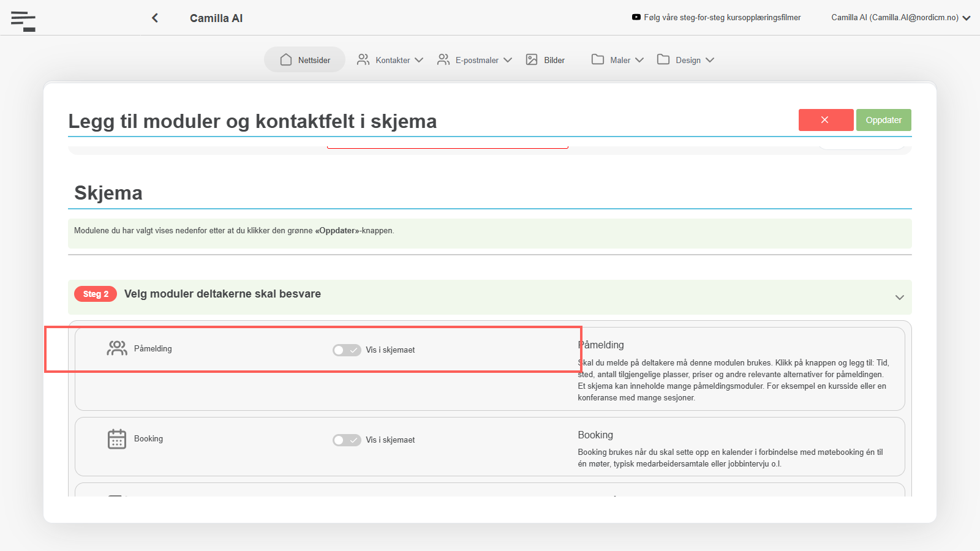The width and height of the screenshot is (980, 551).
Task: Click the Booking description heading on right
Action: pyautogui.click(x=595, y=435)
